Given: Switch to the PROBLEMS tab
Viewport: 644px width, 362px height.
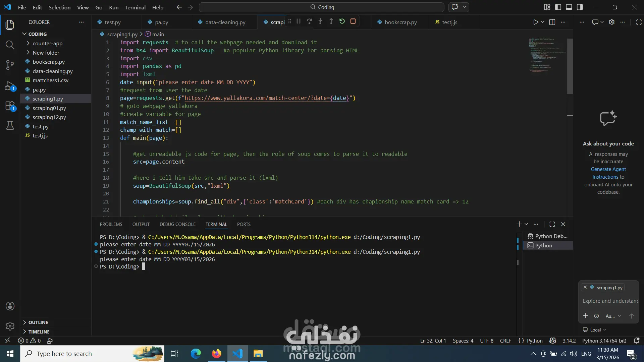Looking at the screenshot, I should coord(111,224).
